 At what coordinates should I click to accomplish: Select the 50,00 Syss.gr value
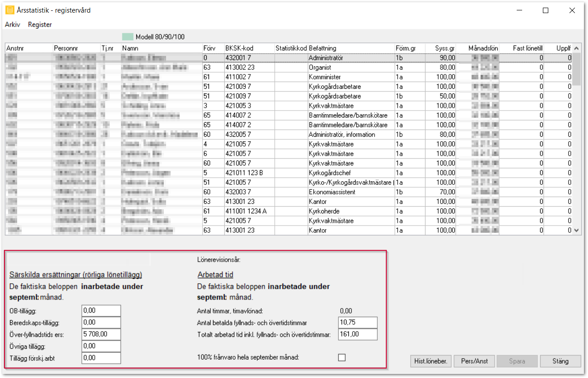point(441,97)
